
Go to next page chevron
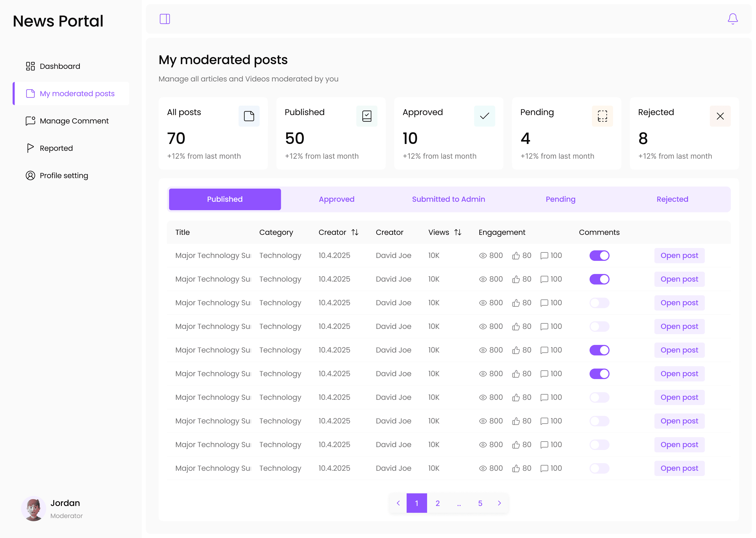[x=500, y=503]
